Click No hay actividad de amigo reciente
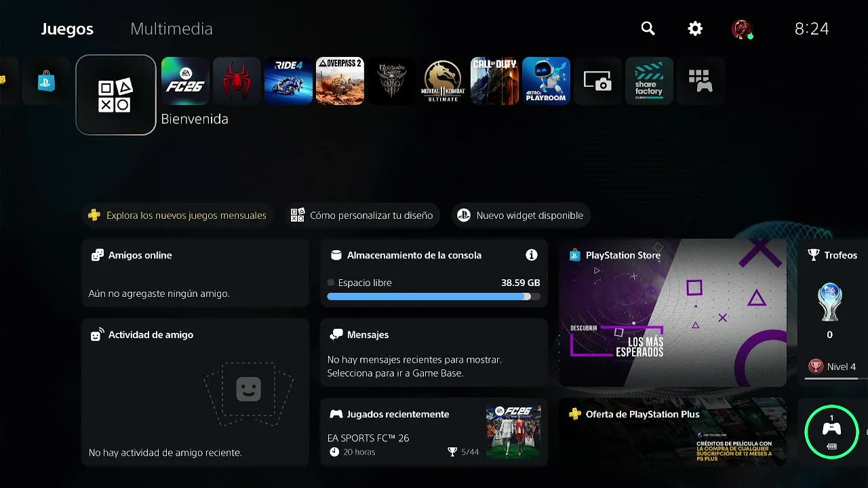Viewport: 868px width, 488px height. [165, 452]
